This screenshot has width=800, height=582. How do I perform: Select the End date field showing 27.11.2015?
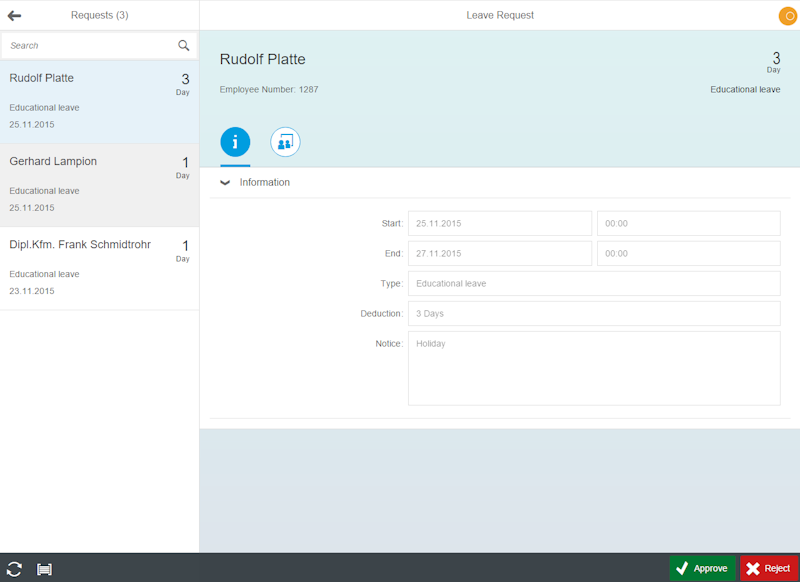pos(500,253)
